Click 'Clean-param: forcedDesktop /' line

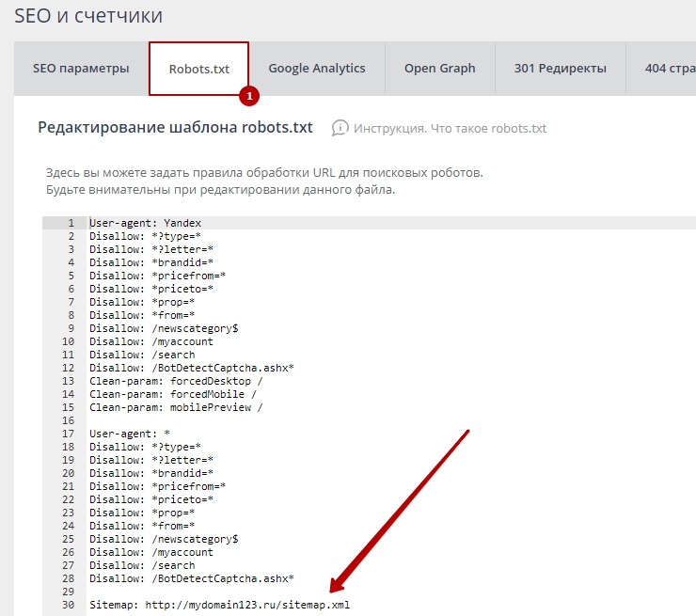(176, 381)
